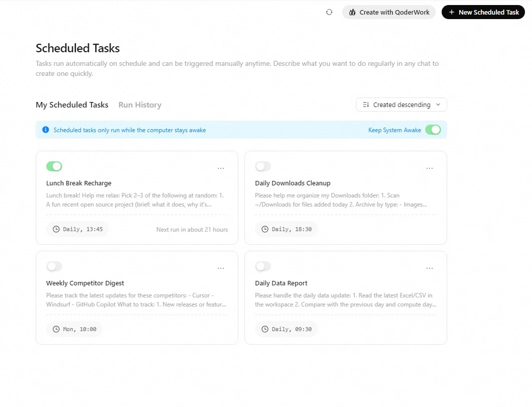The image size is (532, 407).
Task: Select the My Scheduled Tasks tab
Action: coord(72,105)
